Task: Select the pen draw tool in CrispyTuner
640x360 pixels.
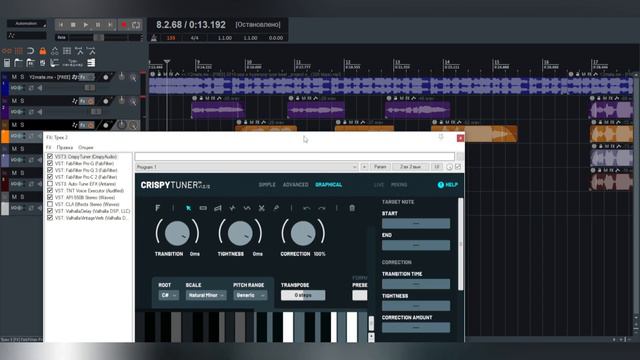Action: tap(276, 208)
